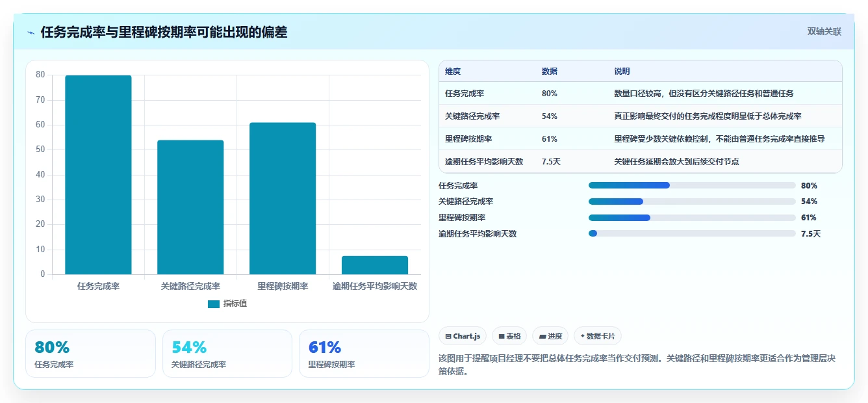Click the 里程碑按期率 x-axis label
Image resolution: width=868 pixels, height=403 pixels.
point(283,286)
